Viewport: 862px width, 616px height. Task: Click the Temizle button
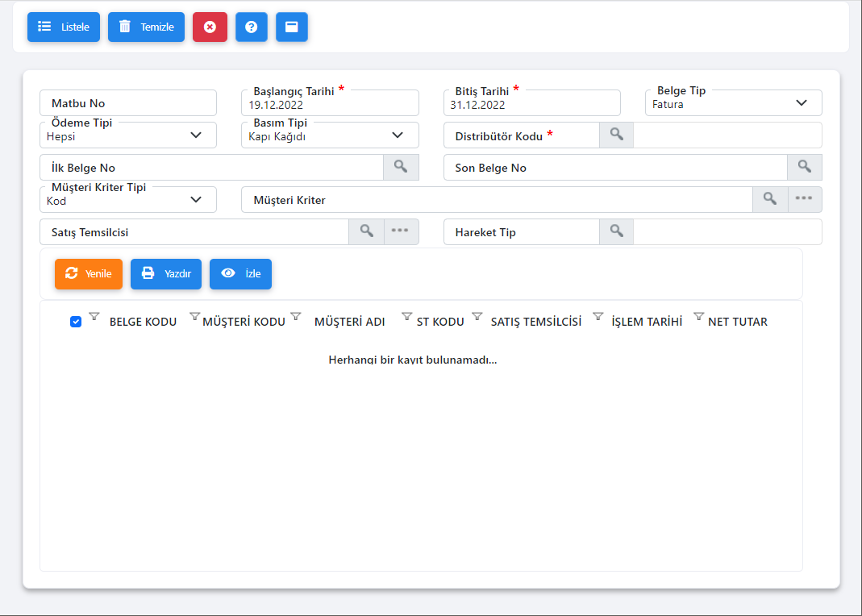pyautogui.click(x=146, y=27)
